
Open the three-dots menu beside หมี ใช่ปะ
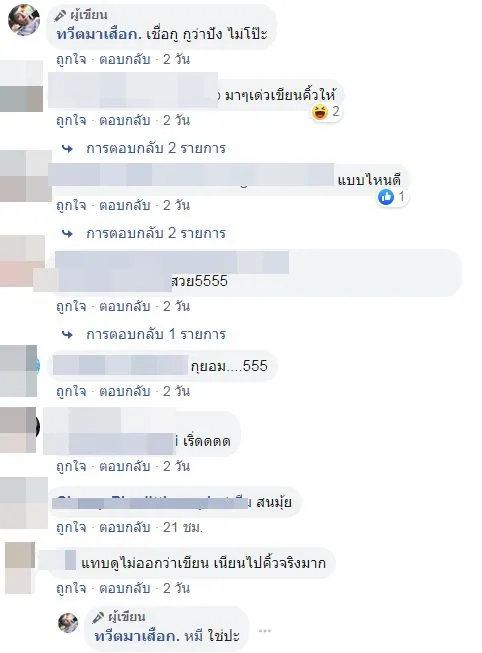pyautogui.click(x=265, y=631)
